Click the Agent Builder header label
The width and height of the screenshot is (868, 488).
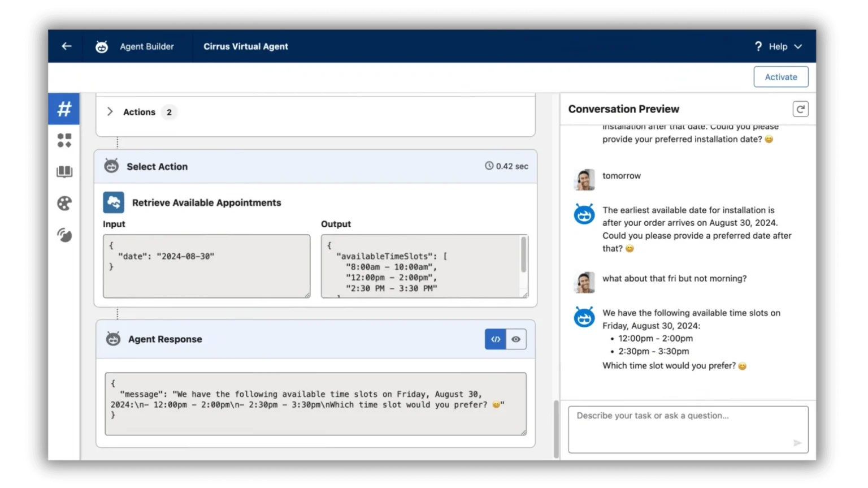[147, 46]
